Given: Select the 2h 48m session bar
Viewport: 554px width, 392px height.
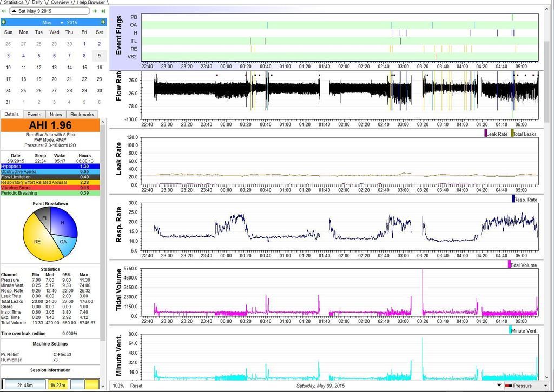Looking at the screenshot, I should (25, 385).
